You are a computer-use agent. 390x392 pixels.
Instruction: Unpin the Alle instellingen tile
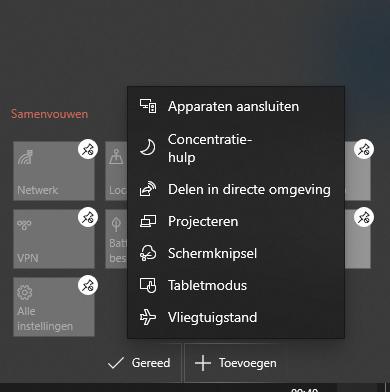click(x=88, y=285)
